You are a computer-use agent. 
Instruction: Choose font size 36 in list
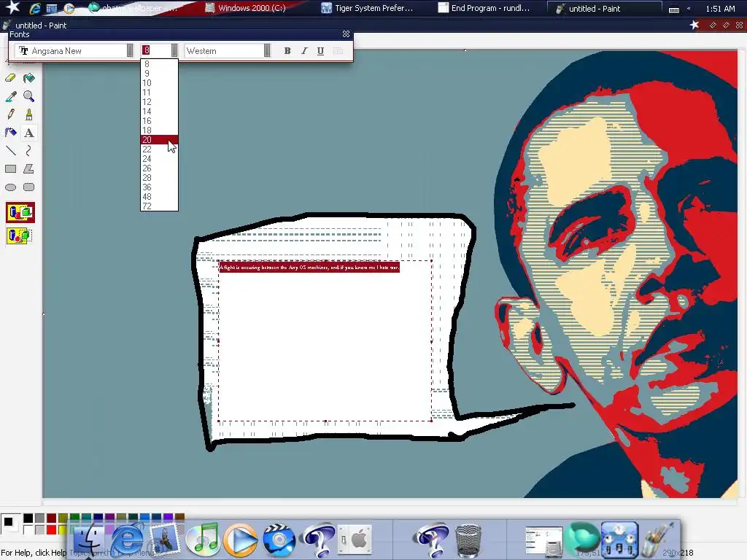pos(159,187)
